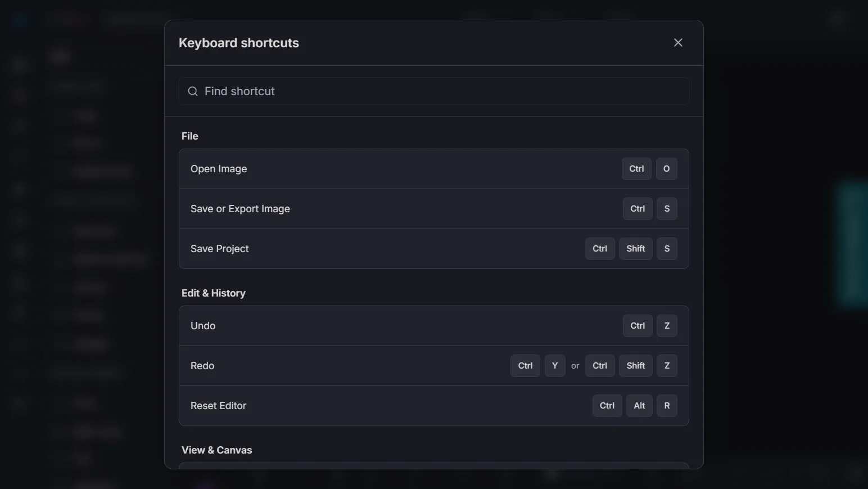Click the Z badge next to Undo
Viewport: 868px width, 489px height.
(x=666, y=326)
